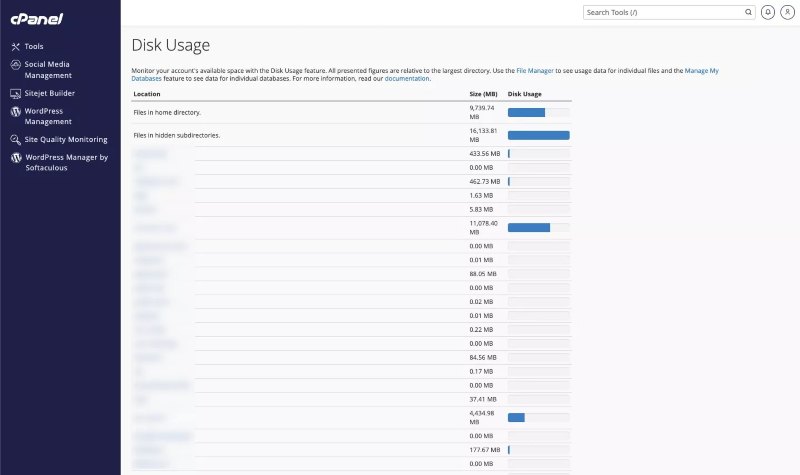Open the Sitejet Builder monitor icon
This screenshot has height=475, width=800.
(x=16, y=93)
